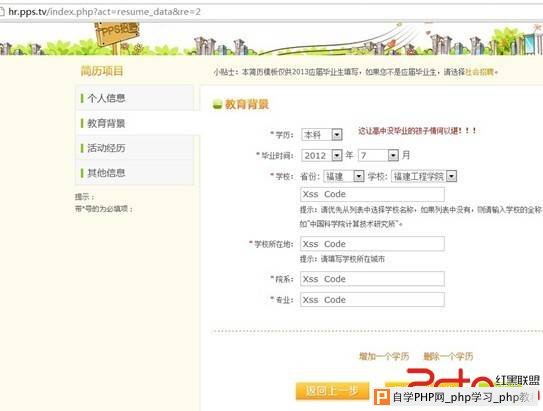Expand the 省份 dropdown showing 福建
Viewport: 543px width, 411px height.
(x=344, y=177)
